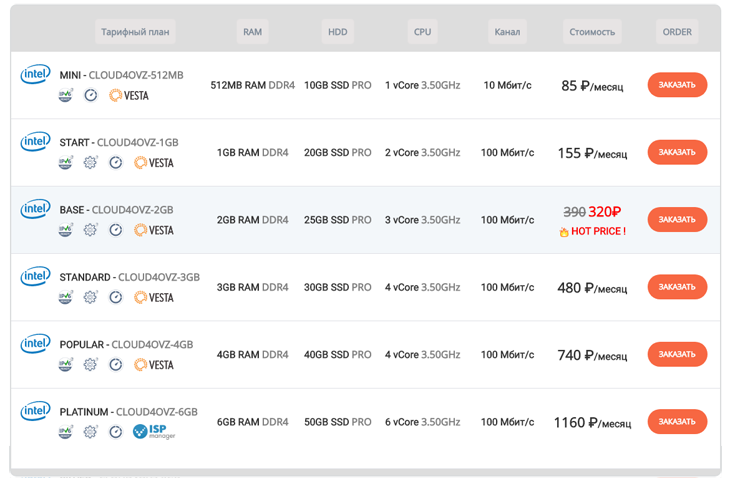Viewport: 730px width, 479px height.
Task: Click the VESTA logo in STANDARD row
Action: (154, 297)
